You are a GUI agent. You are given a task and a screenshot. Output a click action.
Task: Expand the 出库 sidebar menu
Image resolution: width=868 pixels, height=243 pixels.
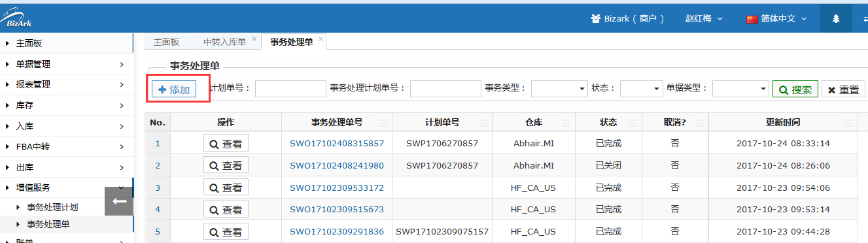66,167
